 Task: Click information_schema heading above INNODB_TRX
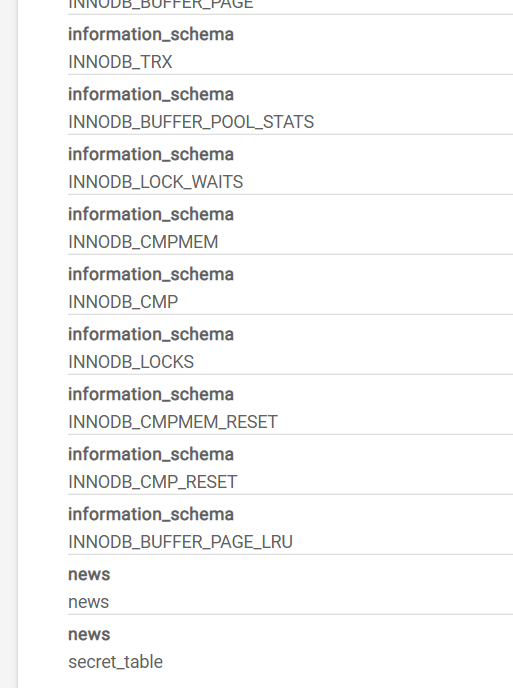coord(151,35)
